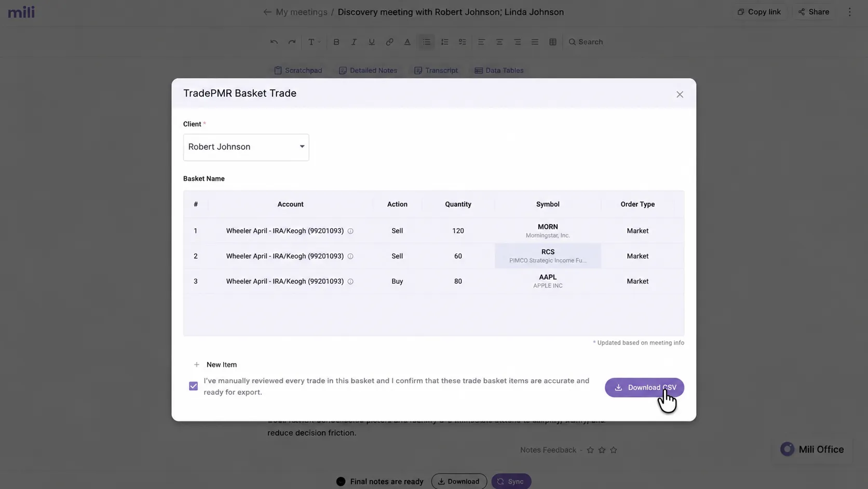
Task: Open the Client dropdown showing Robert Johnson
Action: point(246,147)
